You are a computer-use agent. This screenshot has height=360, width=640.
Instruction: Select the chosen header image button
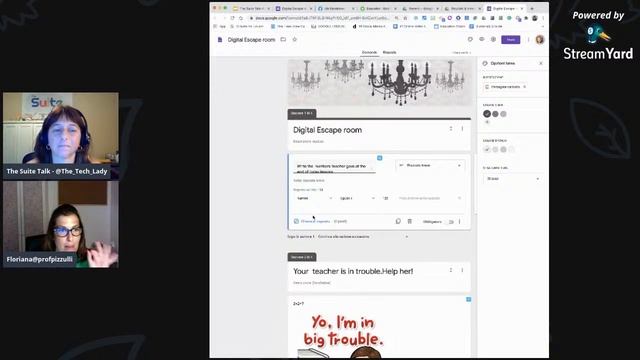pos(506,87)
